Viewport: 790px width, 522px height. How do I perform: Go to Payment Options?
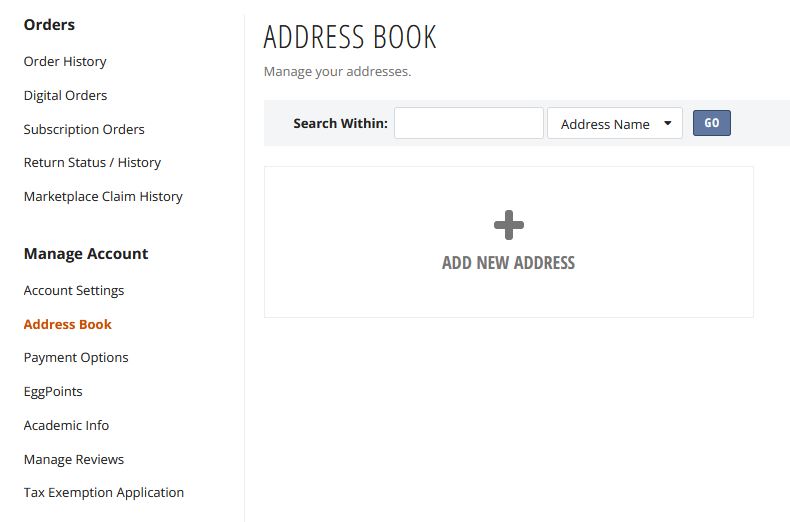tap(76, 358)
